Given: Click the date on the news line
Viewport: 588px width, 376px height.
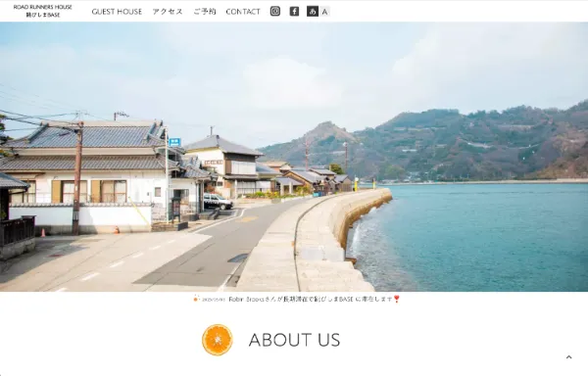Looking at the screenshot, I should pos(214,300).
